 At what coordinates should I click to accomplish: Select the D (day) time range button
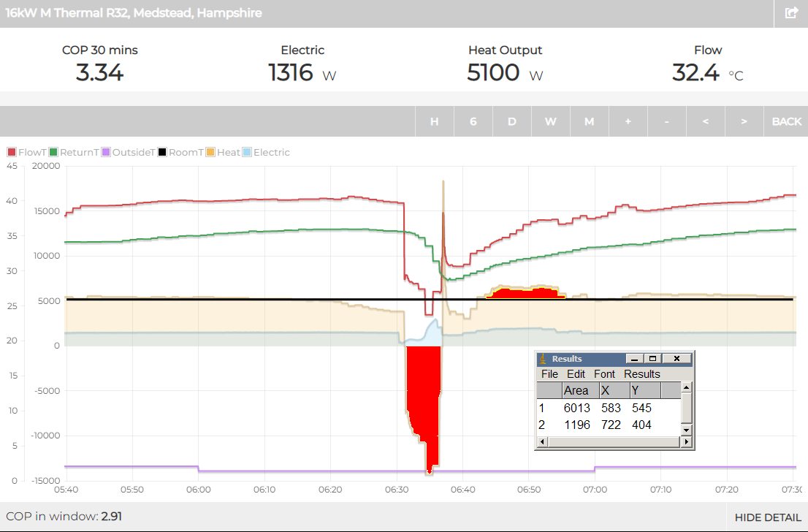point(511,121)
